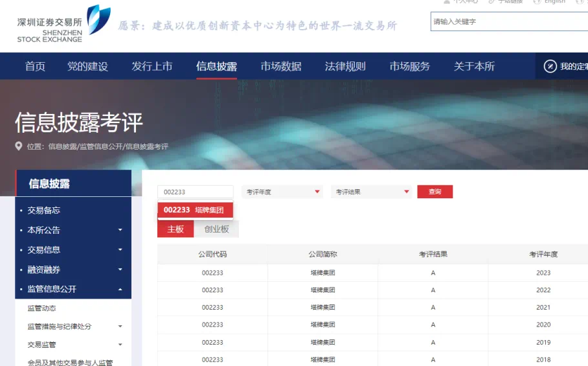The width and height of the screenshot is (588, 366).
Task: Expand the 本所公告 sidebar arrow
Action: pos(120,230)
